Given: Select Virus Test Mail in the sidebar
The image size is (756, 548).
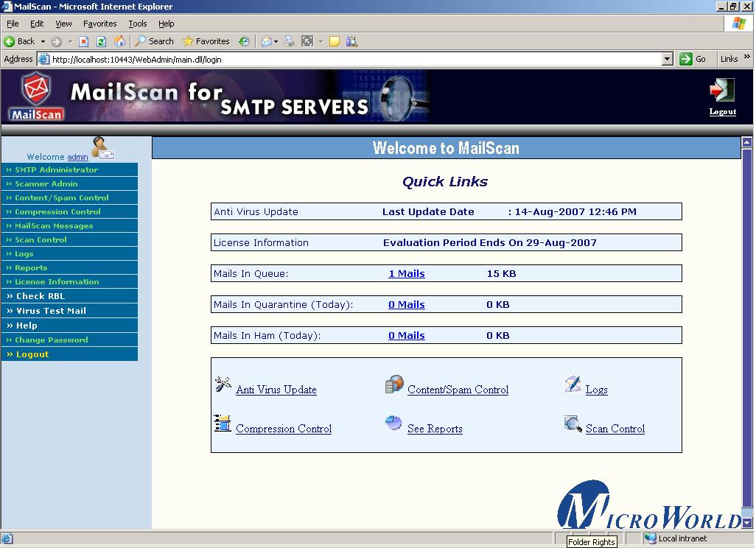Looking at the screenshot, I should (x=70, y=311).
